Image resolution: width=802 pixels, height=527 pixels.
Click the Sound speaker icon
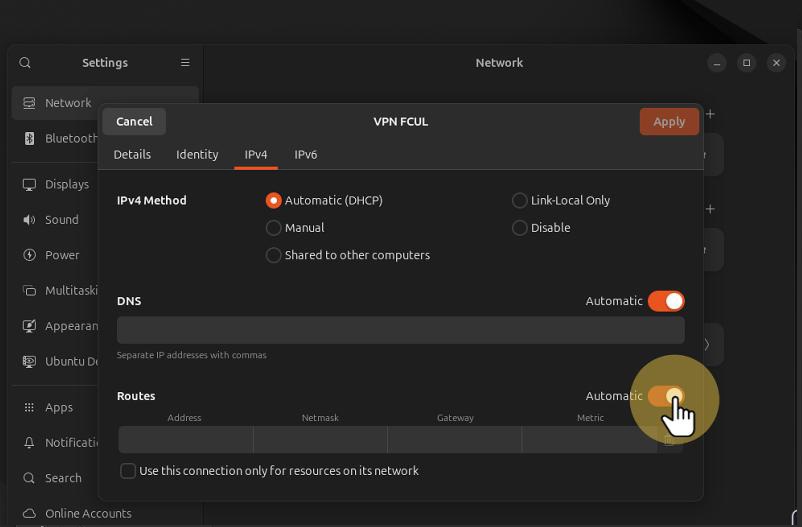[x=29, y=220]
